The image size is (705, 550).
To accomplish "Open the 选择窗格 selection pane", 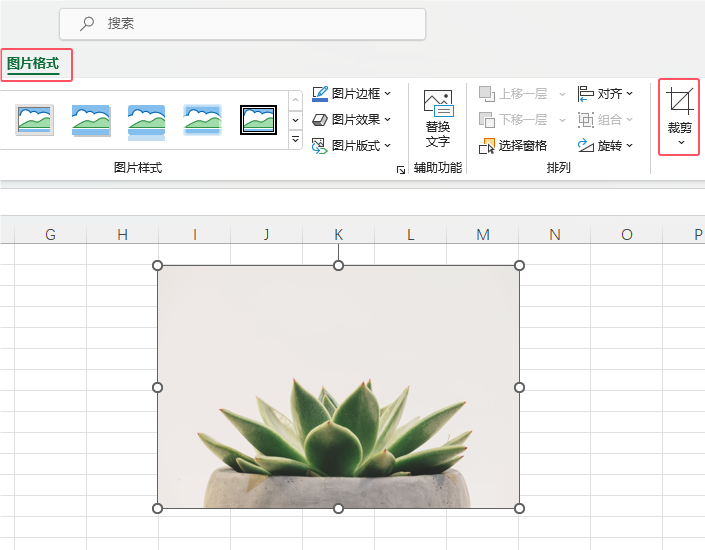I will 513,146.
